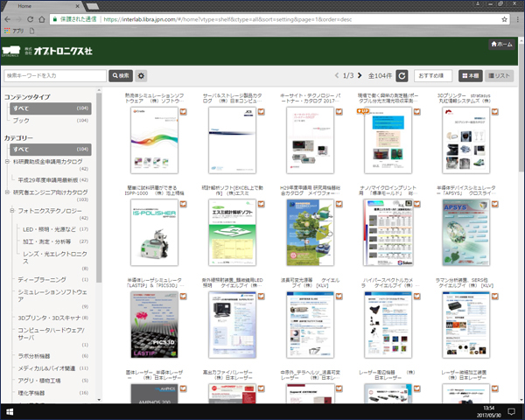Click book icon beside H29年度 tree-cover catalog
Image resolution: width=525 pixels, height=420 pixels.
tap(339, 204)
